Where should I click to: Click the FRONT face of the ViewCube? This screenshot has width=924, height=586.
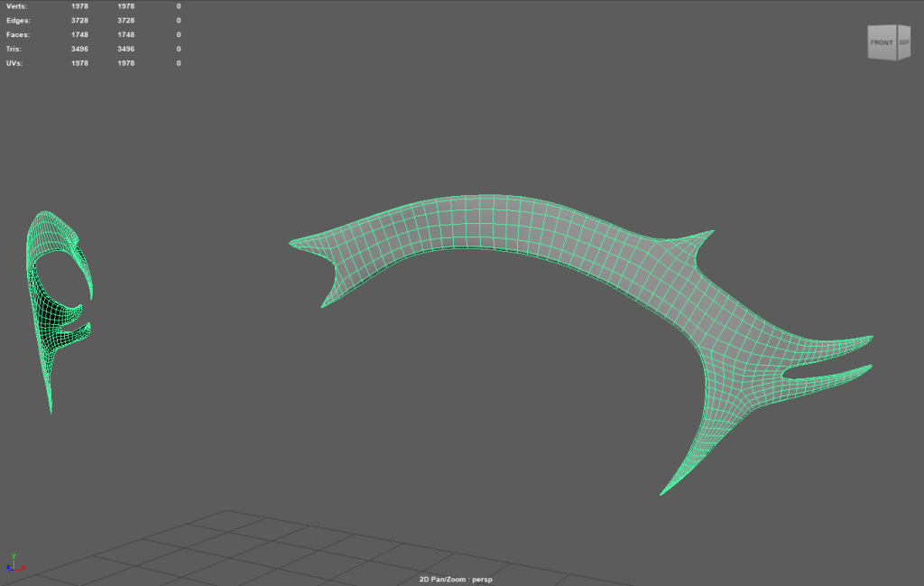(x=881, y=42)
